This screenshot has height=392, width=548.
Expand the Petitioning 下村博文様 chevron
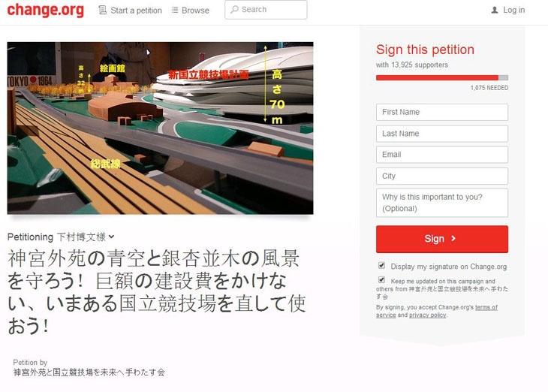112,237
